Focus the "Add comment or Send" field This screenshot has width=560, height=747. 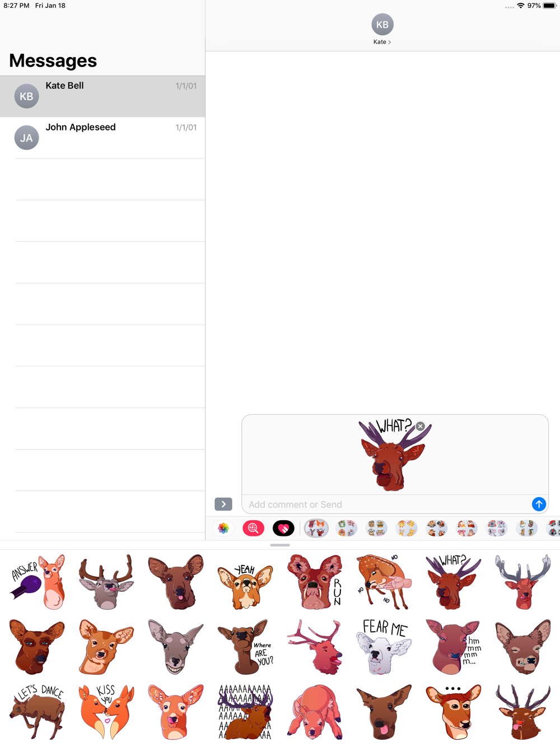[x=388, y=505]
